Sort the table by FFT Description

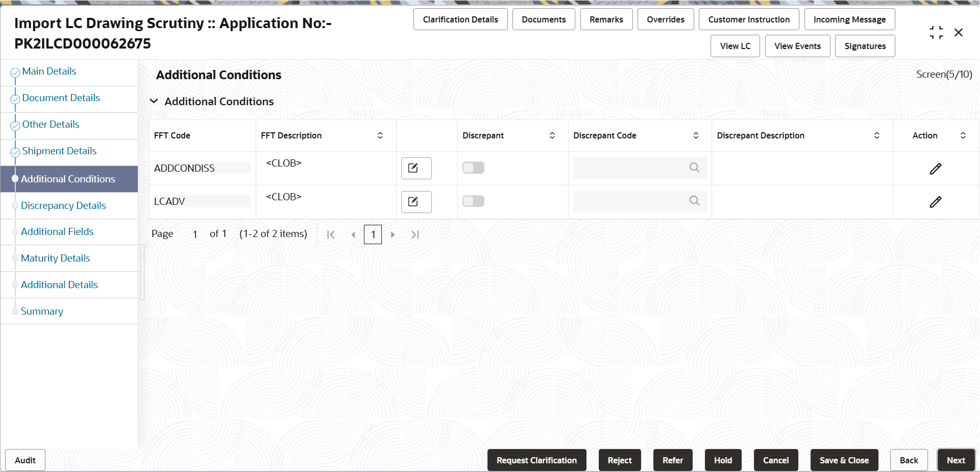click(x=380, y=135)
